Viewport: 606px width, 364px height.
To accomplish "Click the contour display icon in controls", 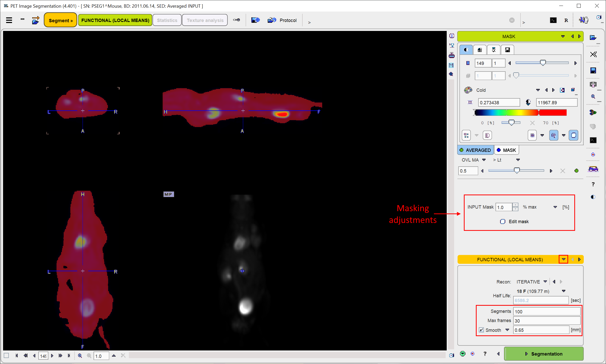I will [487, 135].
